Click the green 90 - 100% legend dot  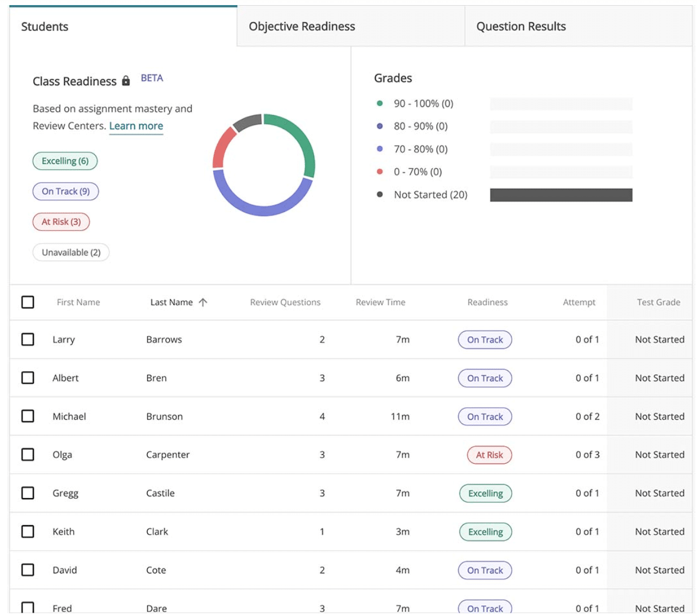(x=380, y=103)
